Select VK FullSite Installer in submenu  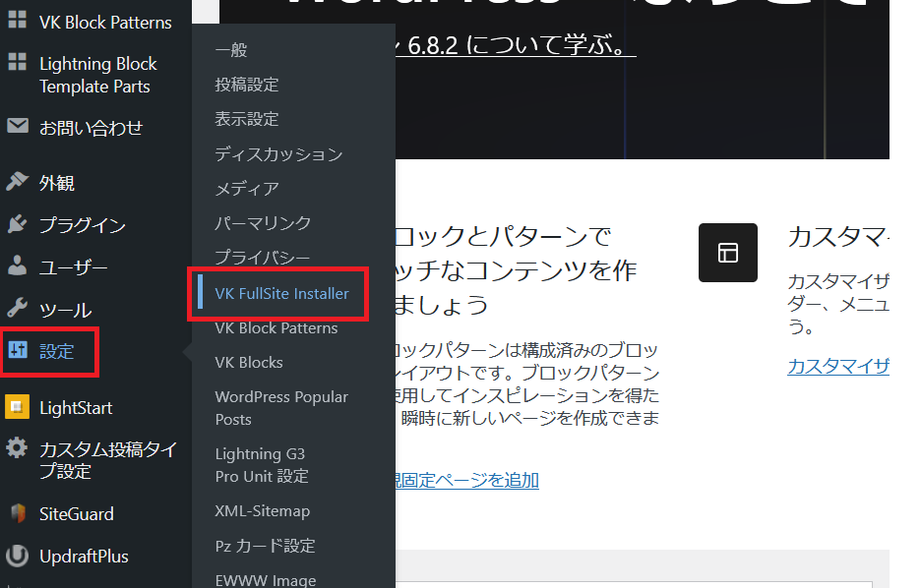[282, 293]
